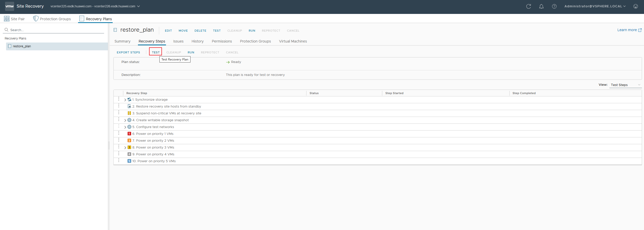Click the Suspend non-critical VMs pause icon
Screen dimensions: 644x230
(x=129, y=113)
